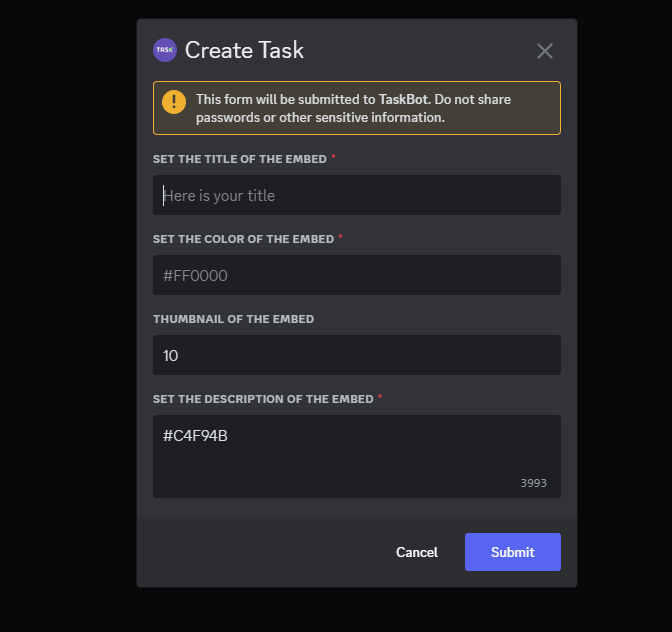Click the red asterisk beside title label
Screen dimensions: 672x632
(333, 158)
